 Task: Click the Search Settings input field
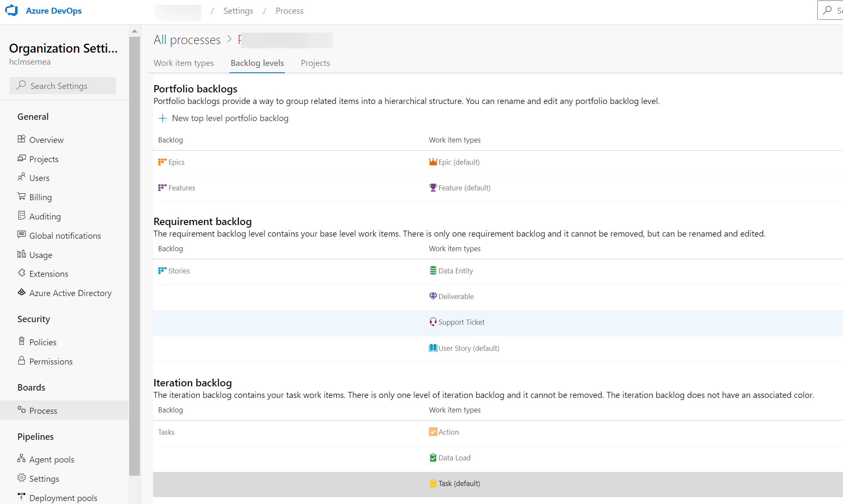[63, 86]
